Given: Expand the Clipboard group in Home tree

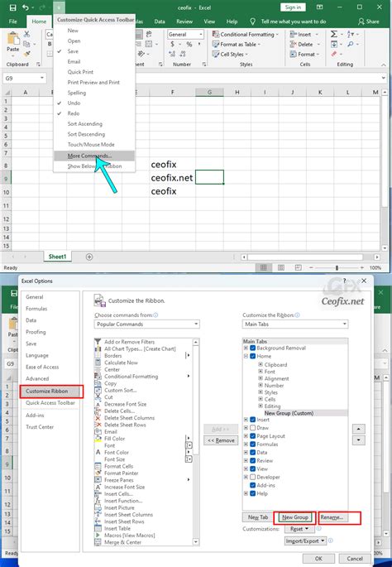Looking at the screenshot, I should coord(261,364).
